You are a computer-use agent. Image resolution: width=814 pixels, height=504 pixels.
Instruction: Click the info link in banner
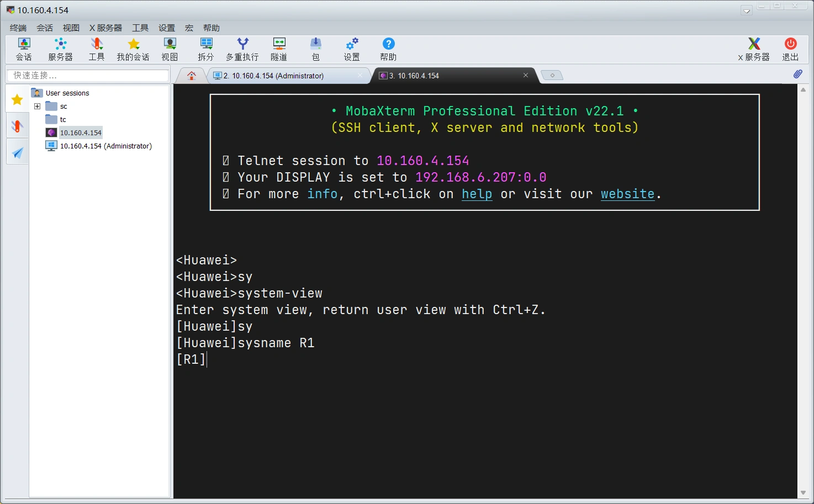[x=323, y=194]
